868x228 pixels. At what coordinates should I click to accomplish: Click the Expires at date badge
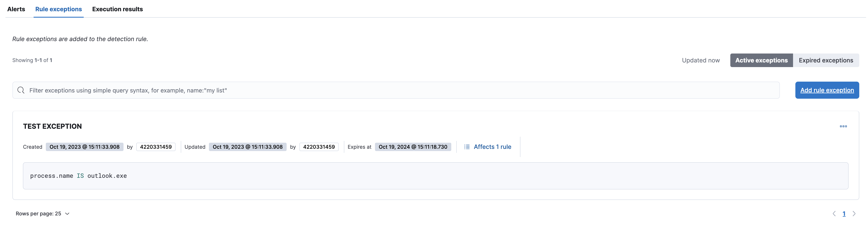(413, 147)
